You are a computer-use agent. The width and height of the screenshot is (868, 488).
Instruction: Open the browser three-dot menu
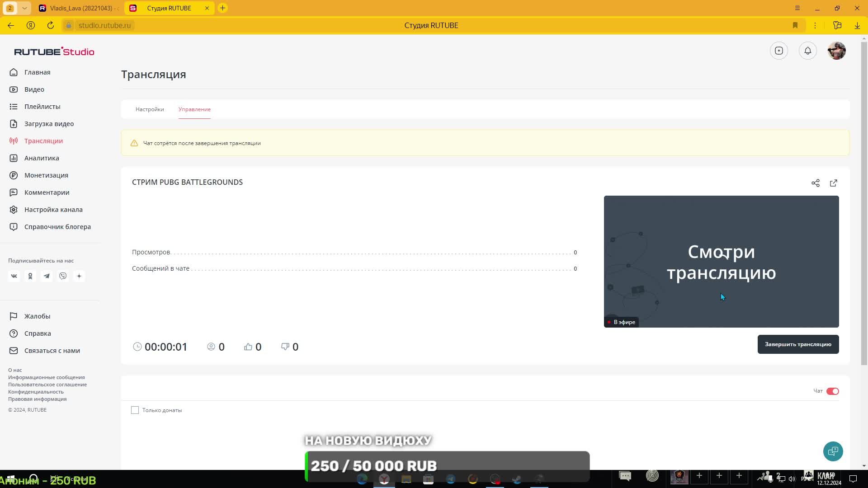pyautogui.click(x=815, y=25)
